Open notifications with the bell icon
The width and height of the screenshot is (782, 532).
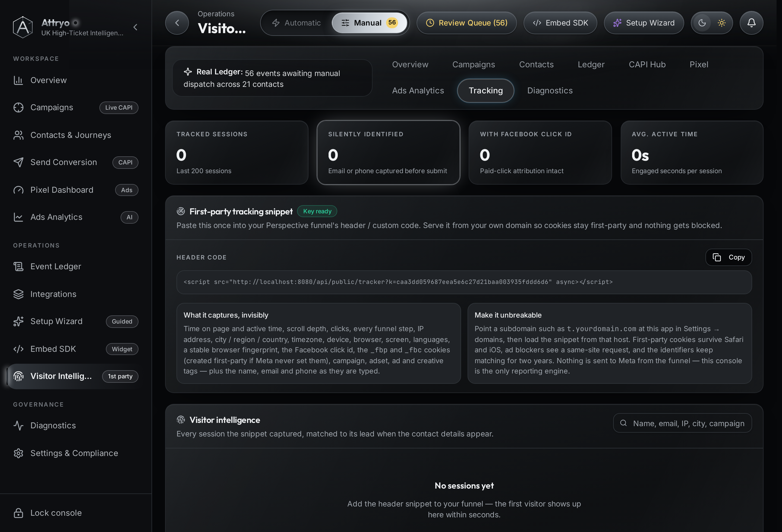coord(751,23)
